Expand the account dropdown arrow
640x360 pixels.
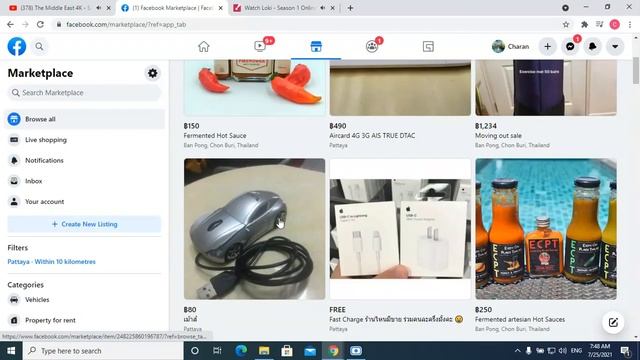615,47
